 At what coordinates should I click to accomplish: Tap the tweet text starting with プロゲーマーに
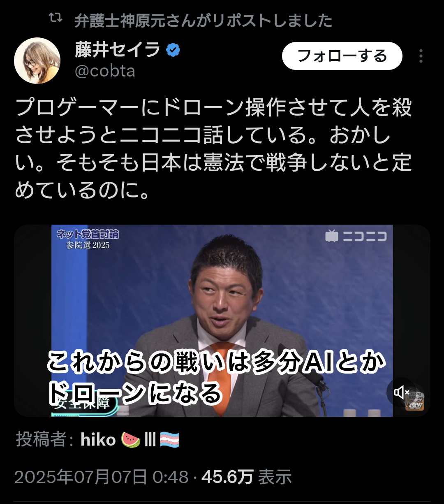(x=213, y=148)
